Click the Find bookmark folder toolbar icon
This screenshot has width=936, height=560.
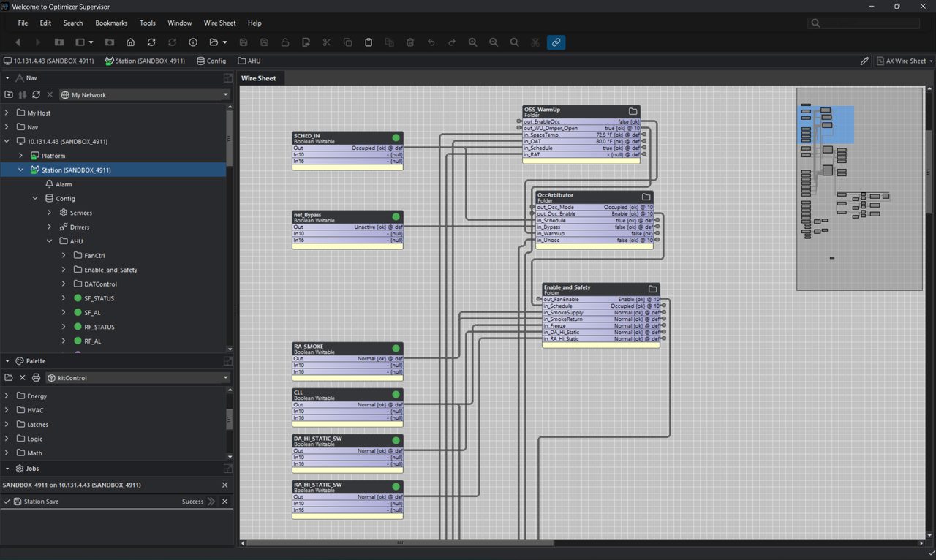[x=110, y=42]
